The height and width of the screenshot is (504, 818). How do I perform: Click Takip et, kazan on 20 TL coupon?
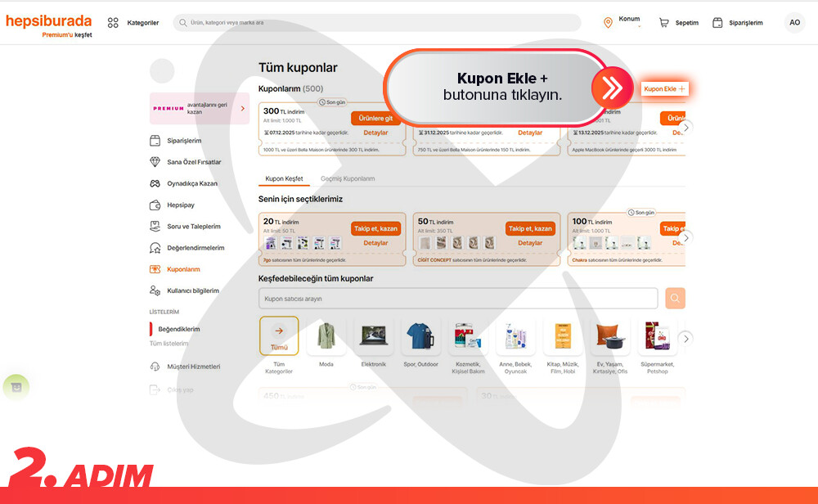click(x=375, y=229)
